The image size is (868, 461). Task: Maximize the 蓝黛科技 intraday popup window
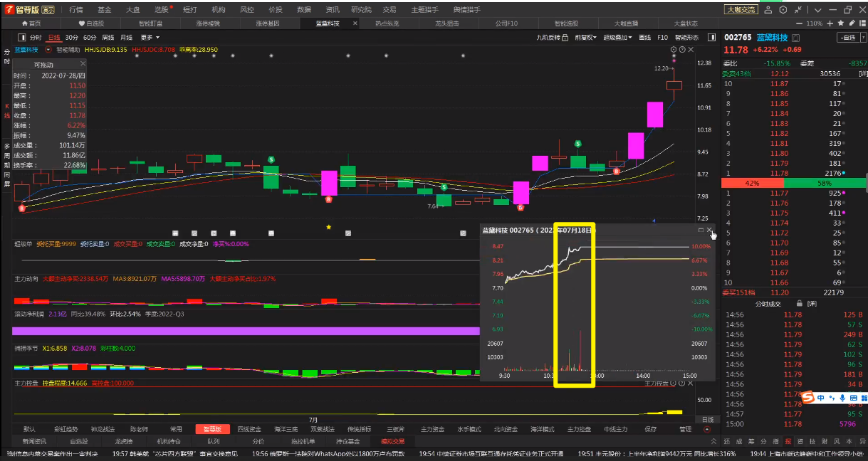point(701,231)
